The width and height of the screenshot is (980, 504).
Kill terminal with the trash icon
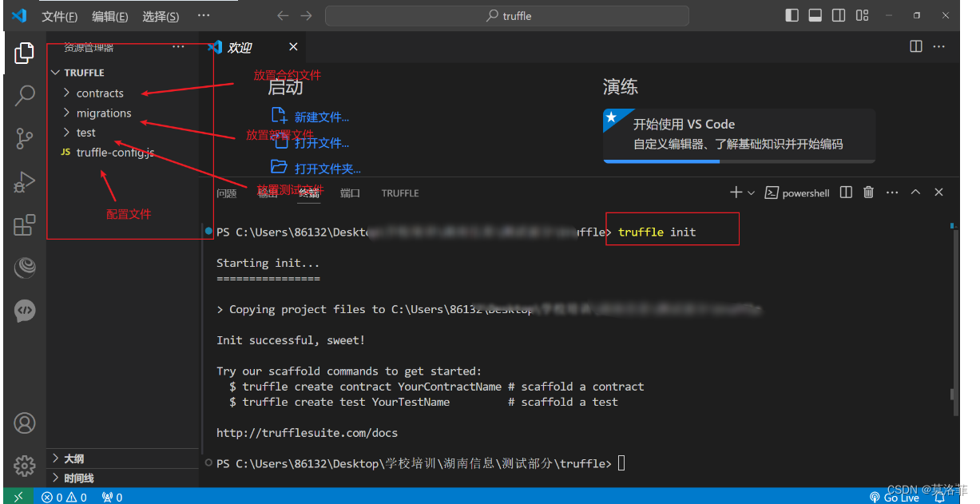(x=869, y=192)
